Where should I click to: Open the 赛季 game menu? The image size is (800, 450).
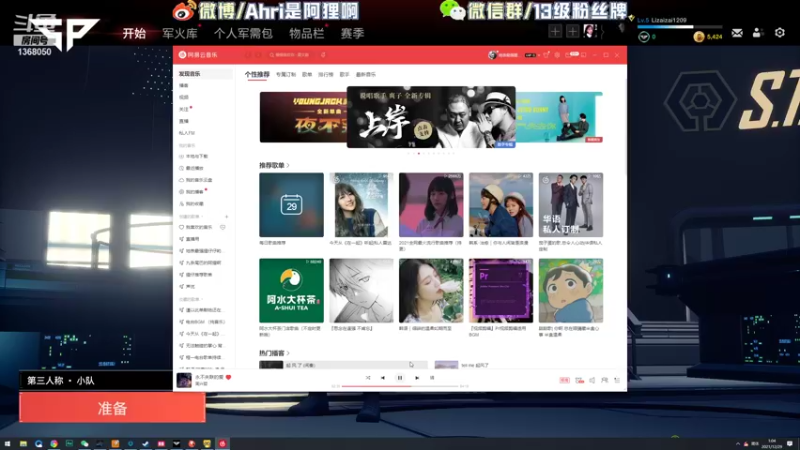(353, 34)
